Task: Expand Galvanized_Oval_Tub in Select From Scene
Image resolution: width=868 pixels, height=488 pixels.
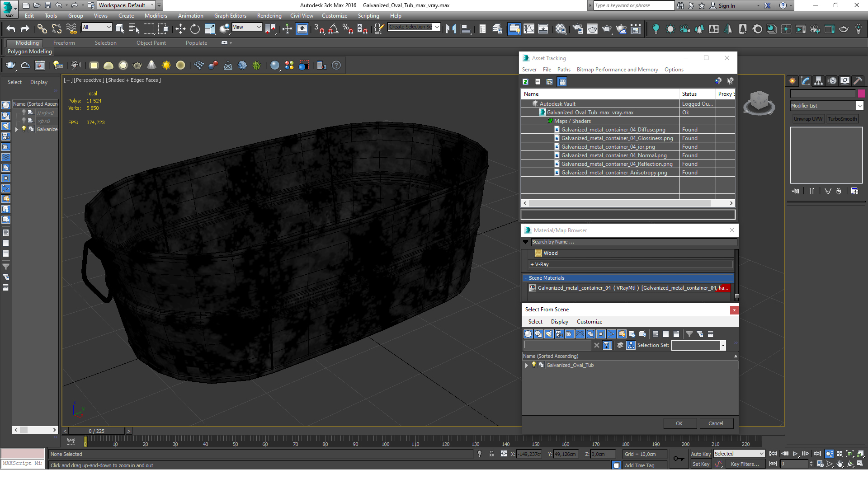Action: point(526,365)
